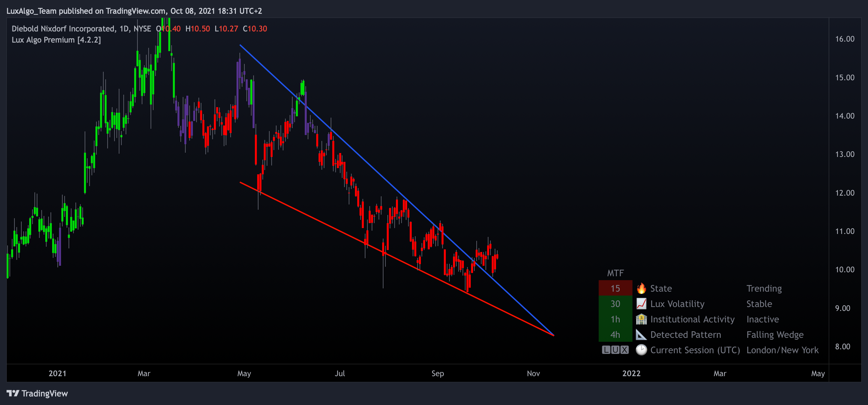868x405 pixels.
Task: Click the triangle ruler icon beside Detected Pattern
Action: 641,335
